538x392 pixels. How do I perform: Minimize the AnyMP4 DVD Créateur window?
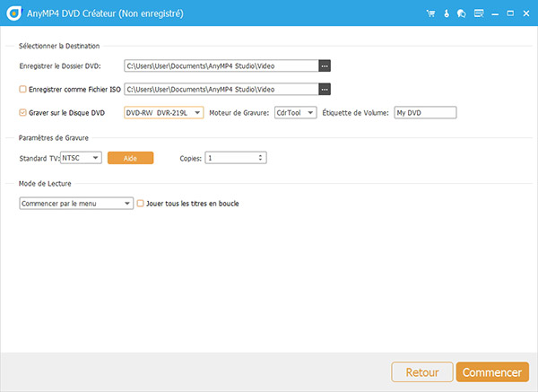(494, 13)
